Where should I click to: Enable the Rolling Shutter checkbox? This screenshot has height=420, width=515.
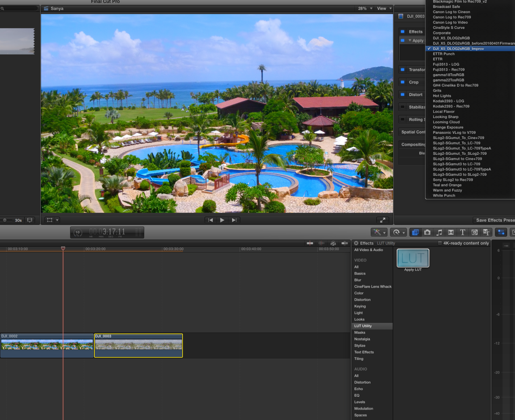[403, 119]
